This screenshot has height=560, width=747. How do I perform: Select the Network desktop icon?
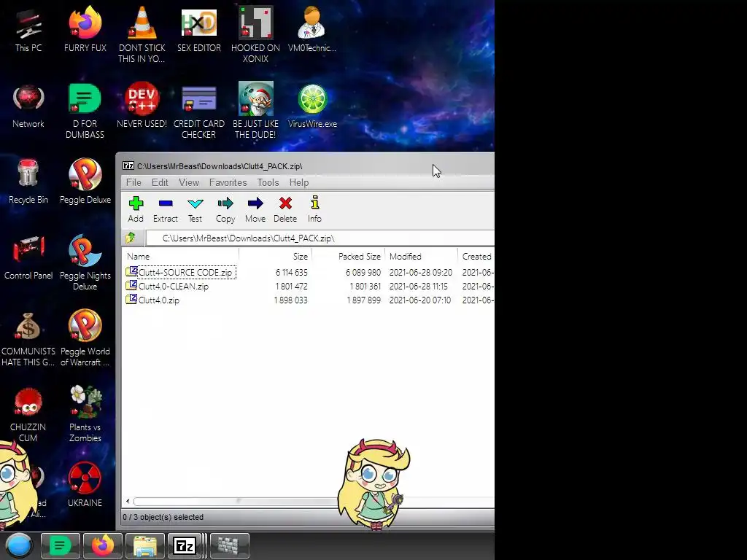[28, 106]
